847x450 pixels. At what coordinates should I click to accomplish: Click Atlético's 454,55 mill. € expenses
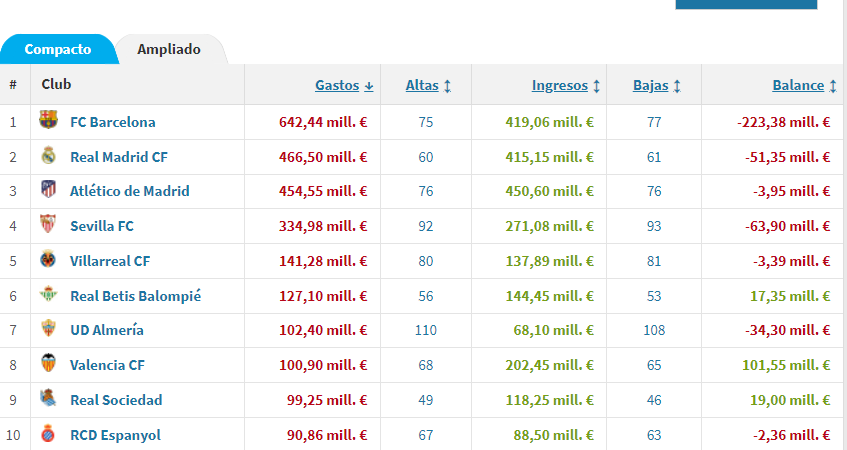pyautogui.click(x=323, y=191)
